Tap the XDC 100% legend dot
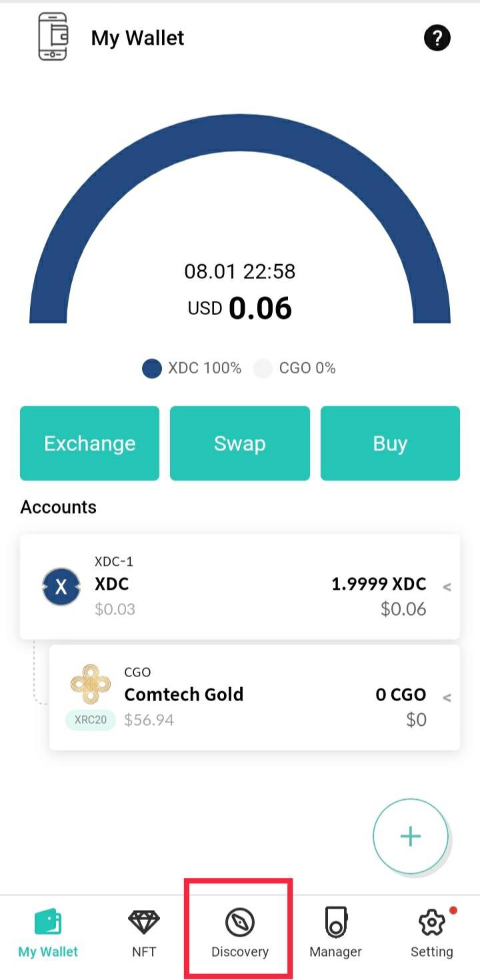This screenshot has width=480, height=980. 152,368
